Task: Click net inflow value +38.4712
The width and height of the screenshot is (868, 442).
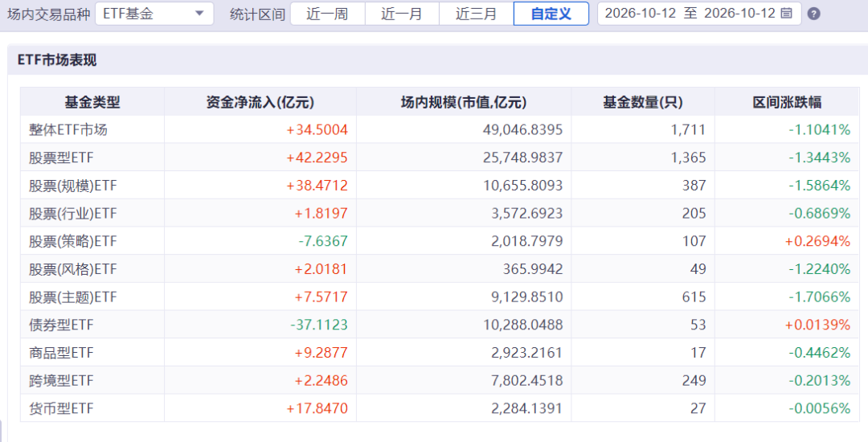Action: tap(317, 186)
